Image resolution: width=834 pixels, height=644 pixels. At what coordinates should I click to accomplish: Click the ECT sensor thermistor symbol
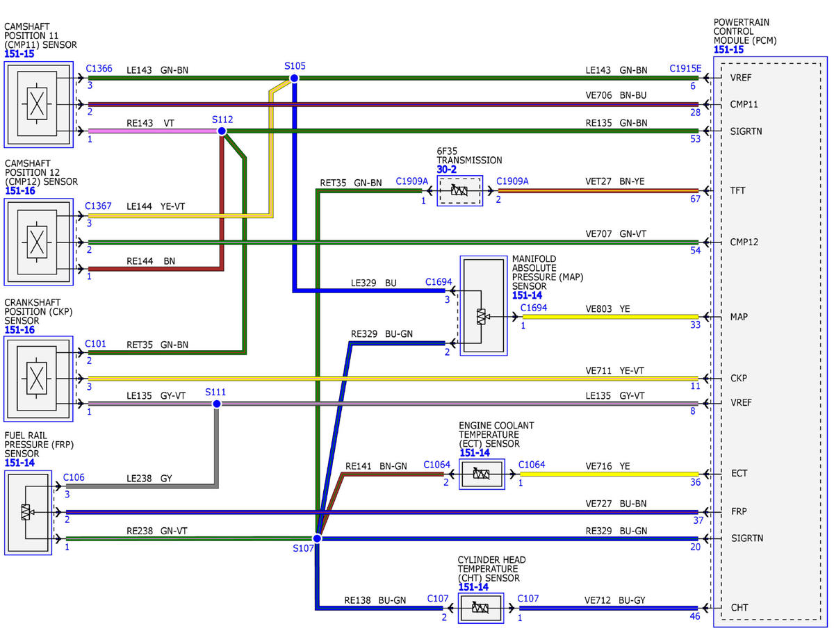pyautogui.click(x=482, y=474)
